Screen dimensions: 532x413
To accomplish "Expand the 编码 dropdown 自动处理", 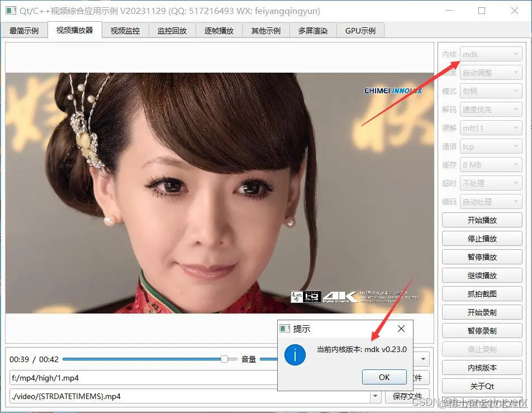I will [491, 202].
